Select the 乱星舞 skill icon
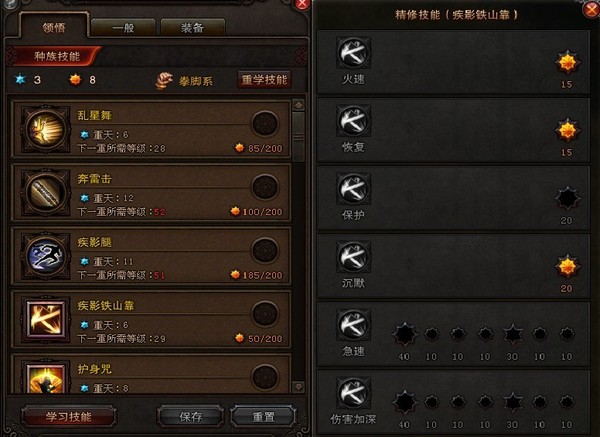 click(x=46, y=130)
